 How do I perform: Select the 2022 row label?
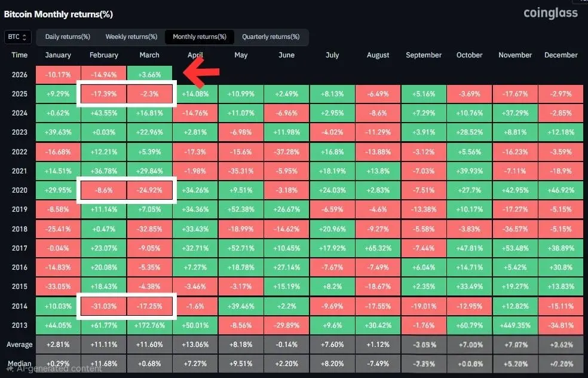click(x=20, y=152)
